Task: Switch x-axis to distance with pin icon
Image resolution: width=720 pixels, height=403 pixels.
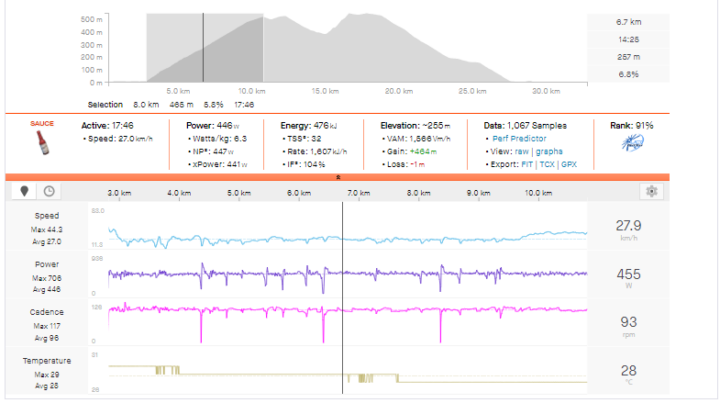Action: pyautogui.click(x=22, y=191)
